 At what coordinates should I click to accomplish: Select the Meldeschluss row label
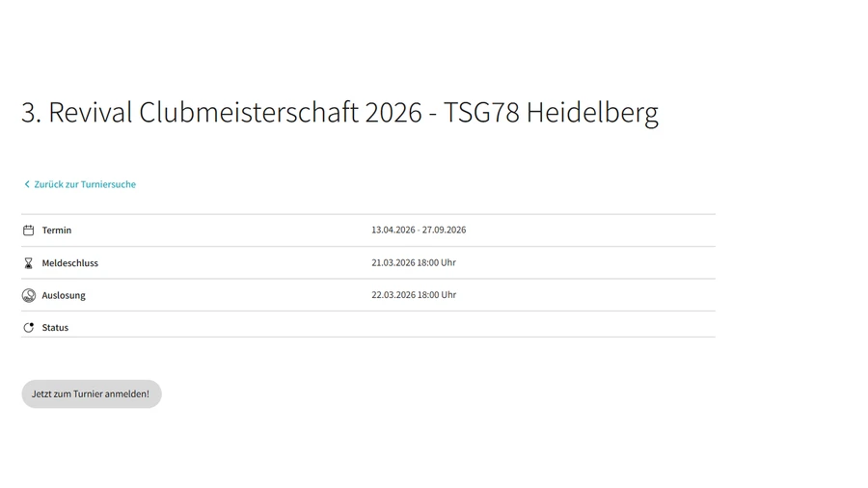coord(69,263)
